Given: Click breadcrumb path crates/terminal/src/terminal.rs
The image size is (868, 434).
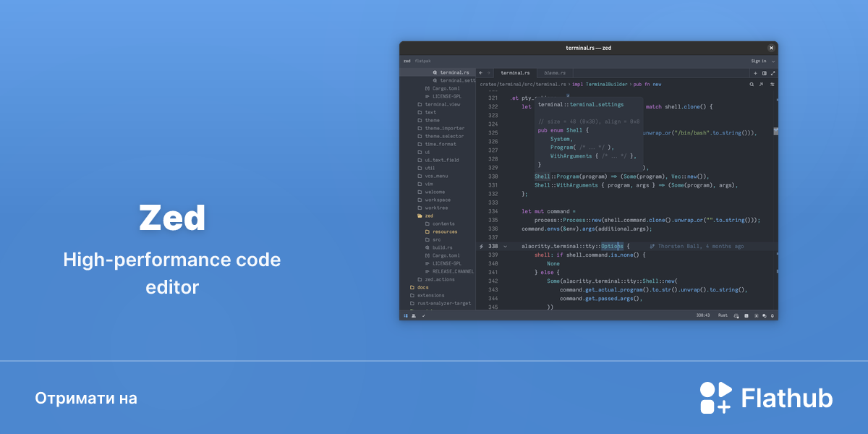Looking at the screenshot, I should pyautogui.click(x=523, y=84).
